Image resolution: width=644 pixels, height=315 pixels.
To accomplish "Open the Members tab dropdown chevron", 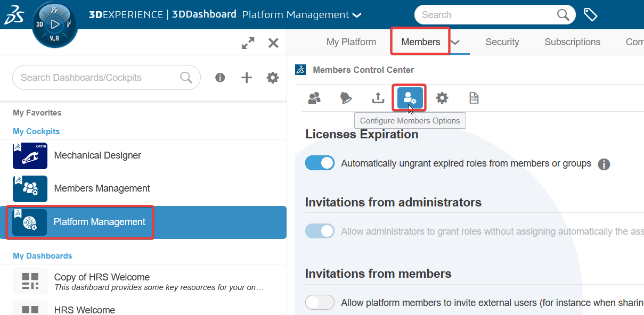I will click(455, 43).
